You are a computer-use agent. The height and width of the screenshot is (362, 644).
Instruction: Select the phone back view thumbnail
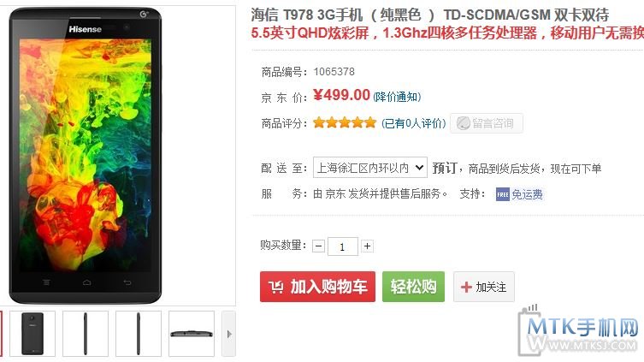coord(32,334)
